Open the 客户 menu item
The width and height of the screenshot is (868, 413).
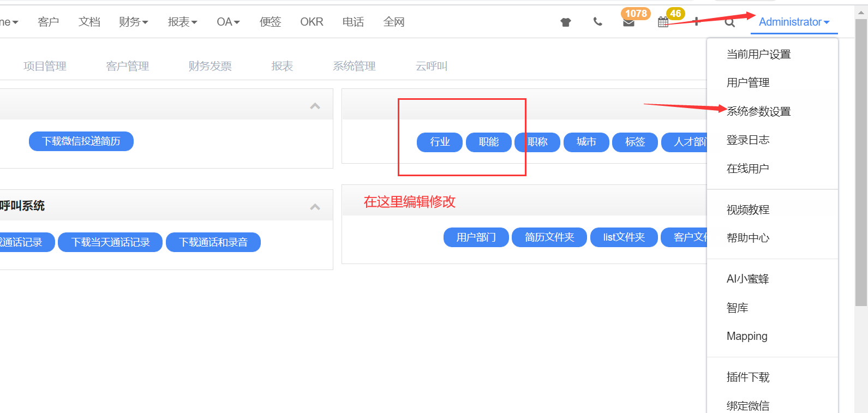[x=49, y=22]
